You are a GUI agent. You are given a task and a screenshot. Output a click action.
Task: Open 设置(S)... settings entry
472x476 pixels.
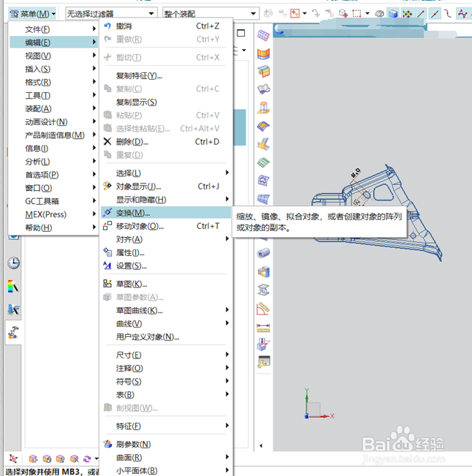coord(166,265)
